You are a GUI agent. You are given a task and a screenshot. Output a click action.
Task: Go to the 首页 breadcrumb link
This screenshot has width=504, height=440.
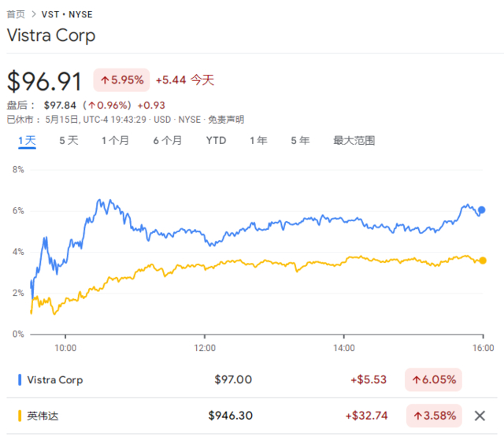pyautogui.click(x=16, y=14)
